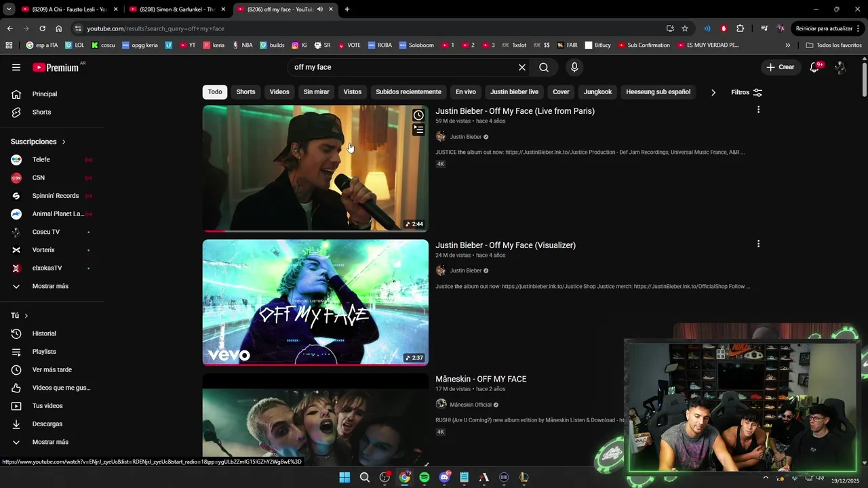
Task: Open Spotify from the taskbar
Action: (425, 477)
